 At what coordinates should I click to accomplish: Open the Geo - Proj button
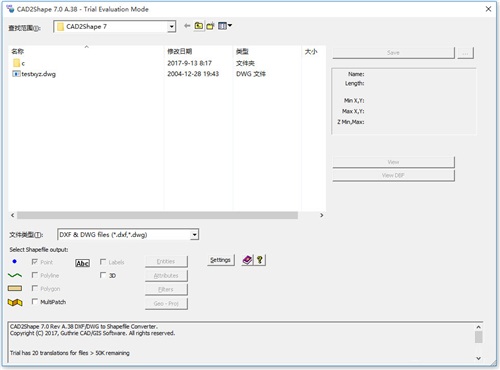pos(166,304)
